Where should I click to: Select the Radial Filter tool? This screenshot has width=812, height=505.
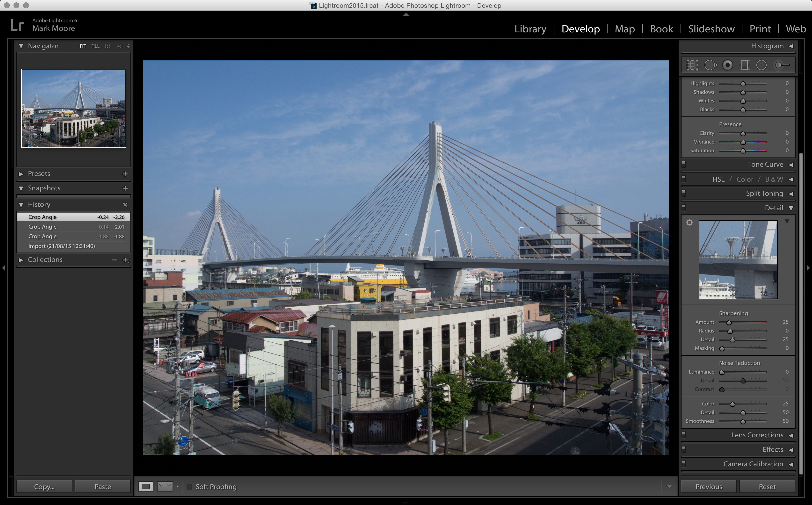coord(761,65)
